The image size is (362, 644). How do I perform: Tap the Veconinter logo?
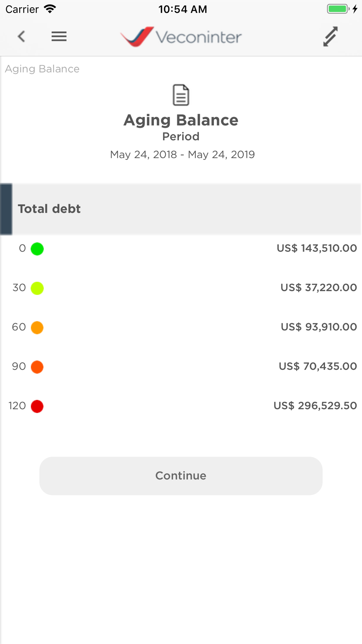pyautogui.click(x=181, y=37)
